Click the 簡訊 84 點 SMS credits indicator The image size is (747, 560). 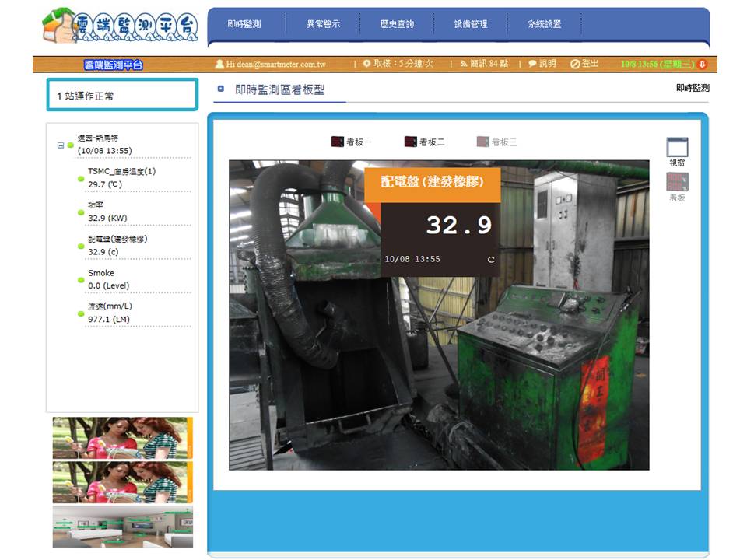[x=482, y=64]
